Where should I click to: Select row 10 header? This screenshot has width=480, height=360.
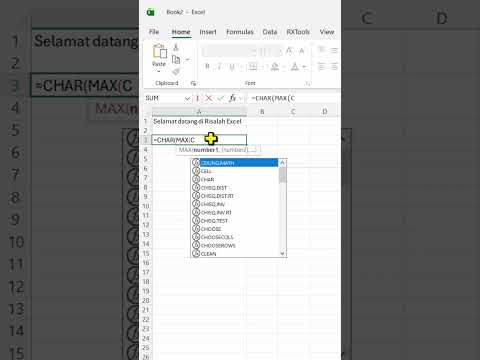(146, 206)
